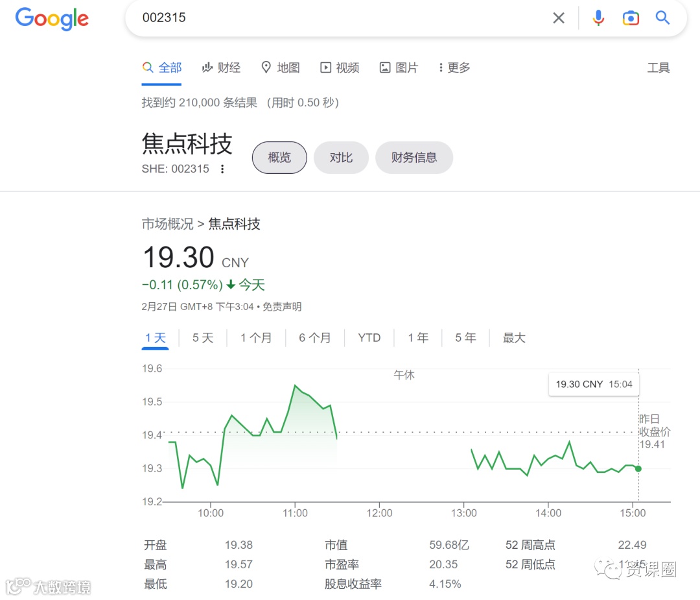The width and height of the screenshot is (700, 600).
Task: Select the 5 年 chart range
Action: point(465,338)
